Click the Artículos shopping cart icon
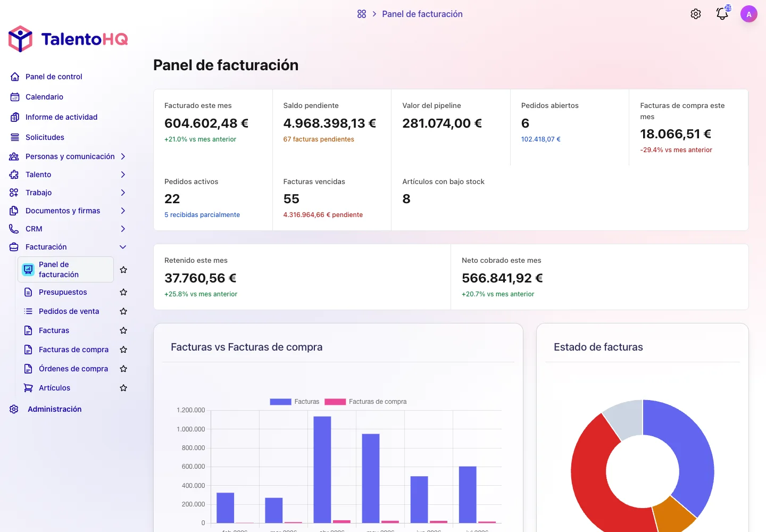This screenshot has width=766, height=532. point(28,388)
